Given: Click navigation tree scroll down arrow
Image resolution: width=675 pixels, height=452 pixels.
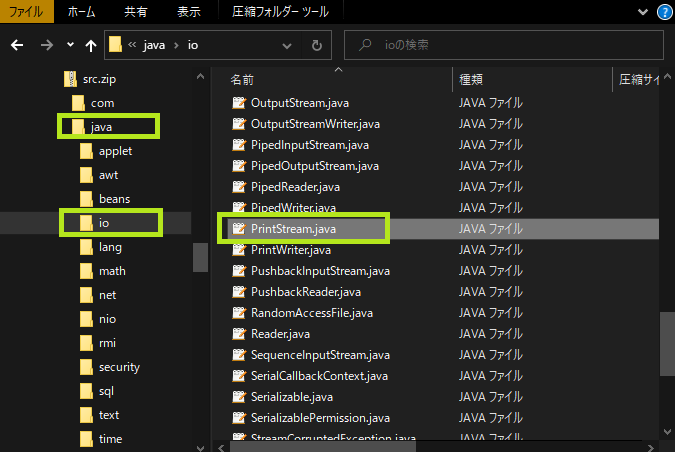Looking at the screenshot, I should pyautogui.click(x=200, y=448).
